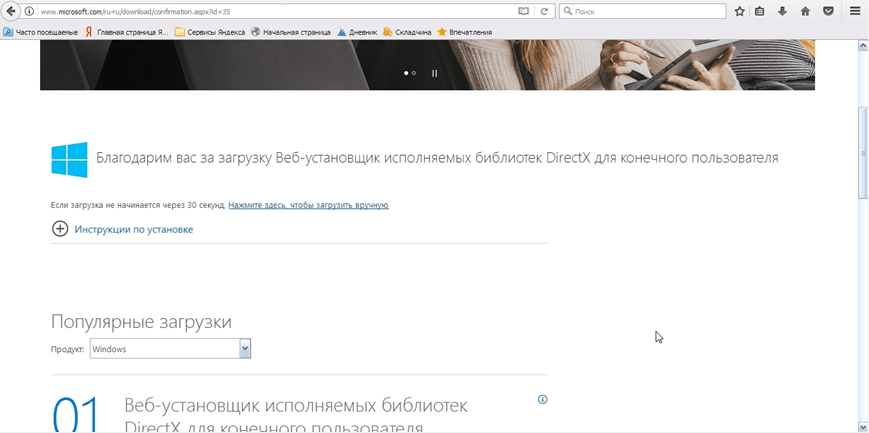This screenshot has width=869, height=433.
Task: Open the Downloads arrow icon
Action: (x=782, y=11)
